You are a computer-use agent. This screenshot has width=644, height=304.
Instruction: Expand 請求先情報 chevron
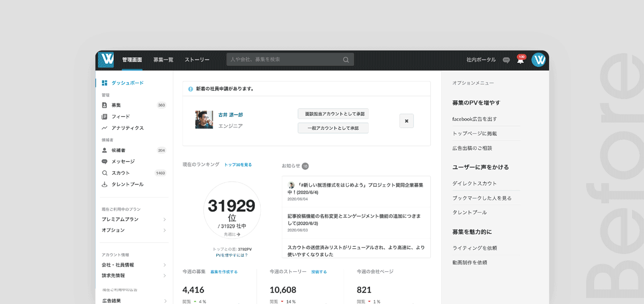164,276
